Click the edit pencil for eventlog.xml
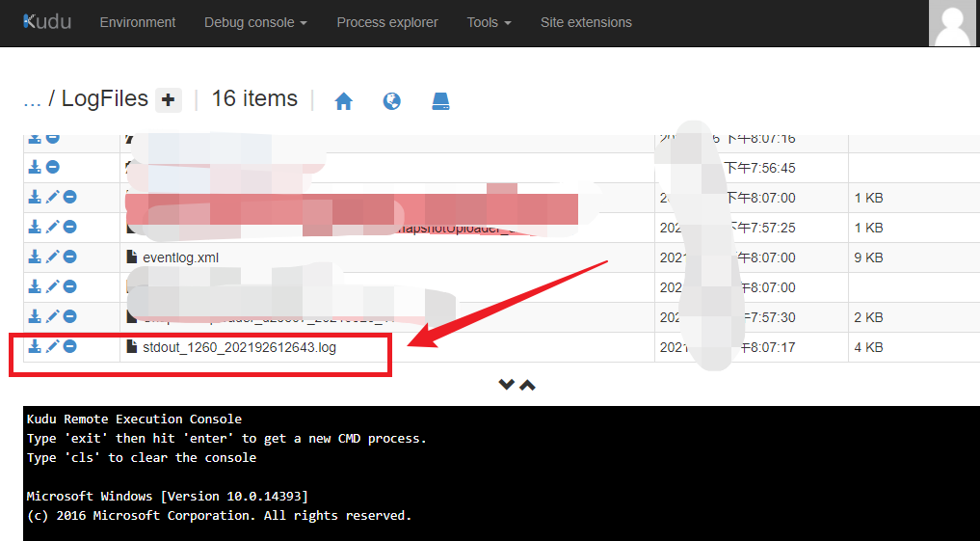The image size is (980, 541). (52, 257)
